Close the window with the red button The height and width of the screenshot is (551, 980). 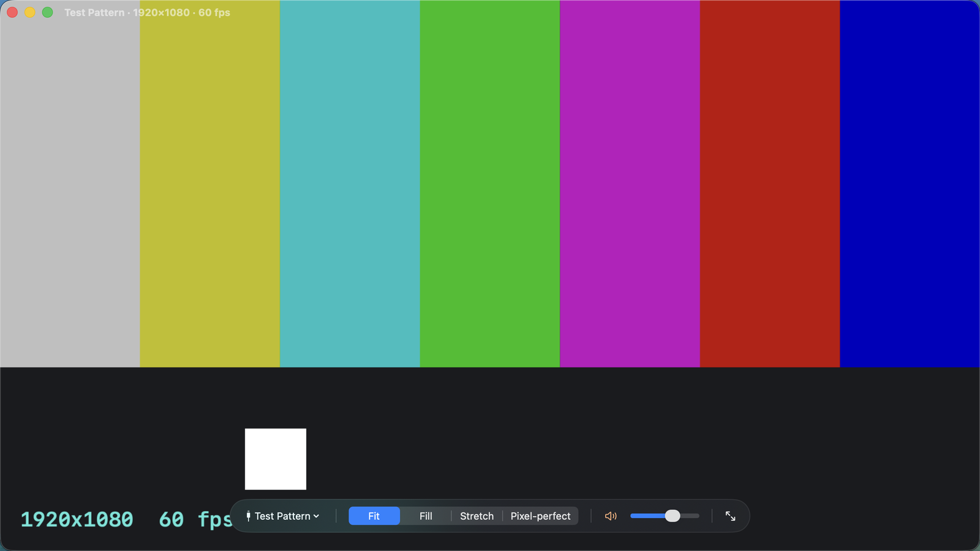tap(12, 12)
